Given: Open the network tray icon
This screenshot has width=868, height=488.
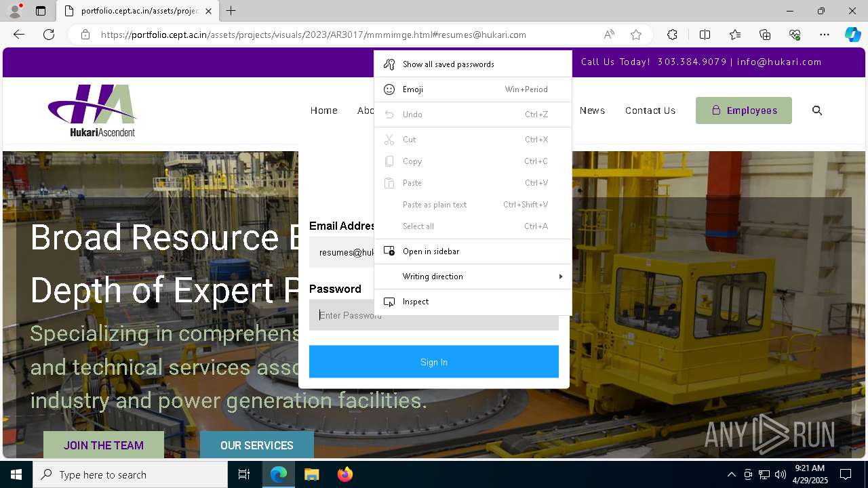Looking at the screenshot, I should (x=764, y=474).
